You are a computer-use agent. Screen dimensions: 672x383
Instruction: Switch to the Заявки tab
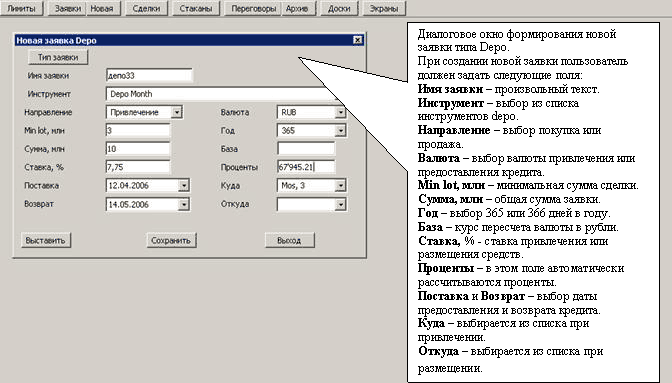67,8
